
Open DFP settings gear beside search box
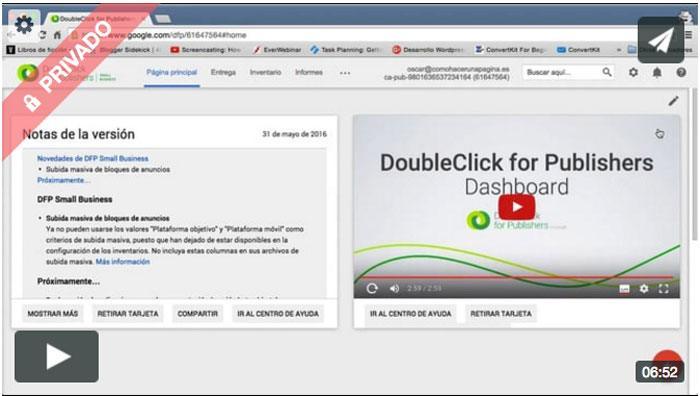click(x=633, y=72)
